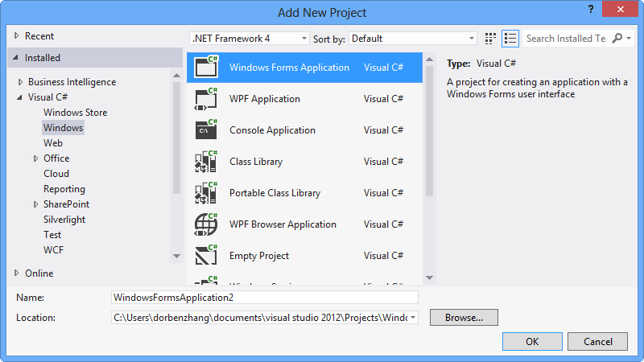Open the search options dropdown arrow
The image size is (644, 362).
coord(629,39)
